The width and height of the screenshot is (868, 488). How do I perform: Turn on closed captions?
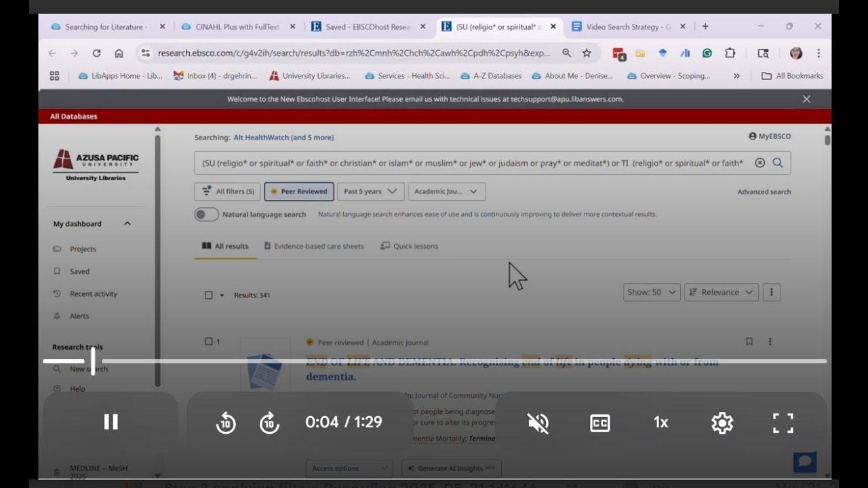point(599,423)
